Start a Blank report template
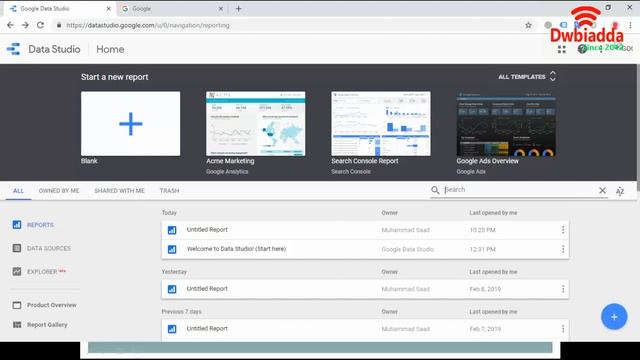The image size is (640, 360). (130, 124)
